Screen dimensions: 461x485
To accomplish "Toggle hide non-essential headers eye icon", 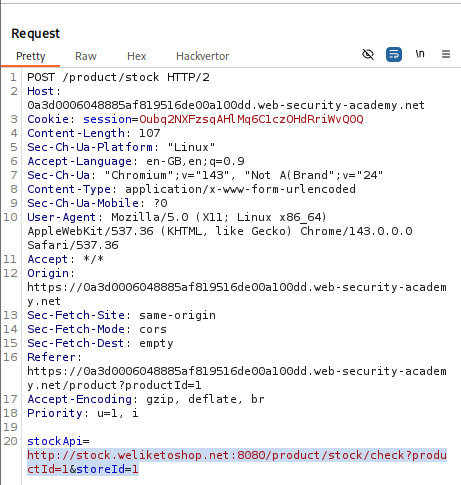I will click(x=368, y=54).
